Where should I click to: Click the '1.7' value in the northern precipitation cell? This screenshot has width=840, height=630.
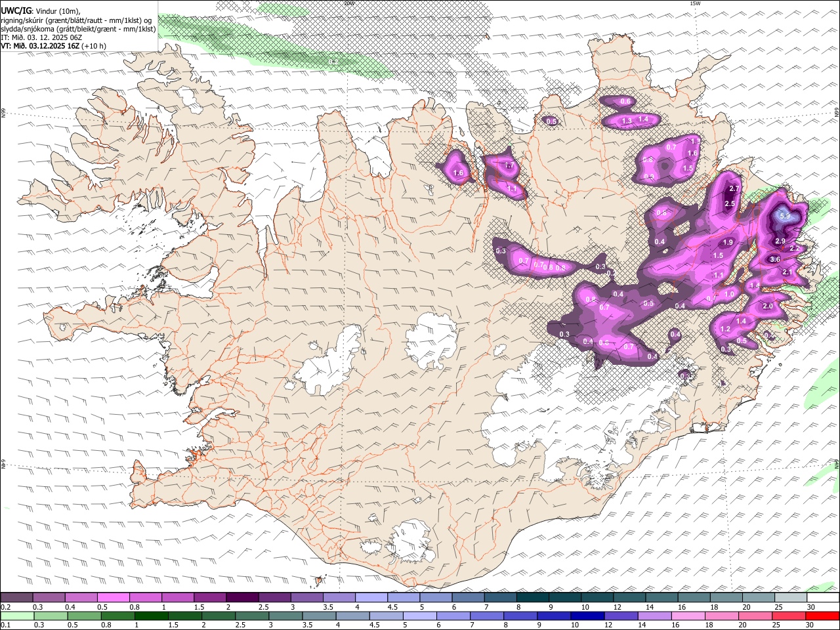point(509,166)
